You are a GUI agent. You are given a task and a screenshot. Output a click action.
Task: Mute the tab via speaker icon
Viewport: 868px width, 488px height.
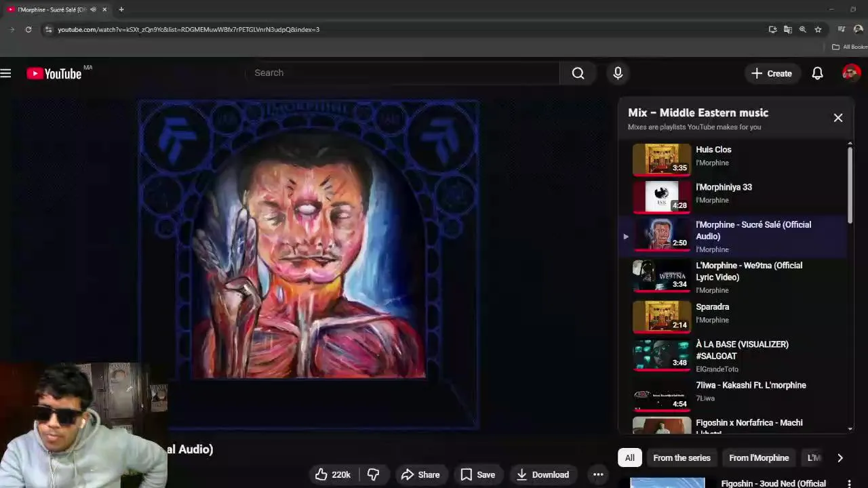coord(93,9)
